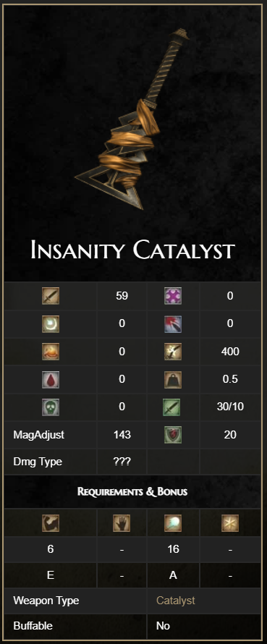Click the Insanity Catalyst title

click(132, 250)
